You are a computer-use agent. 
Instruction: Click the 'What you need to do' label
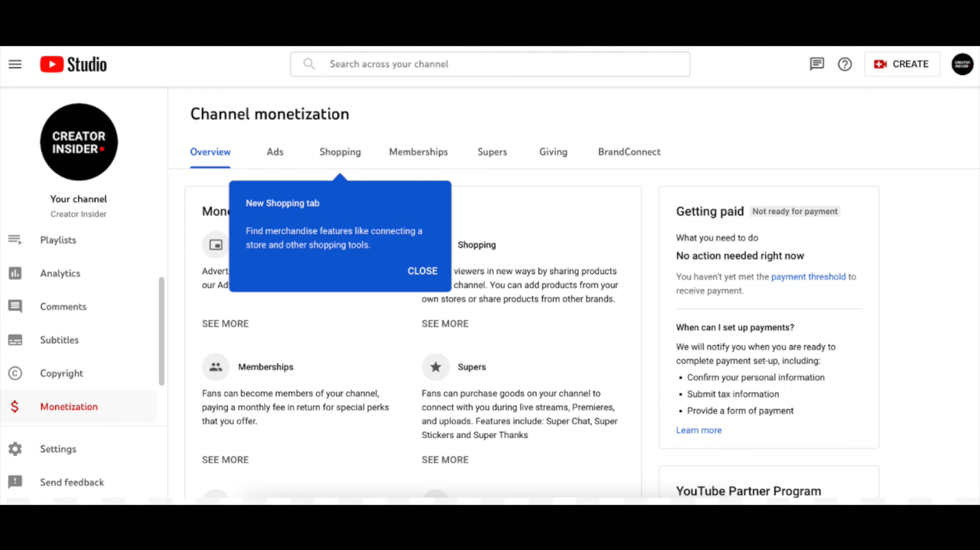pos(717,238)
